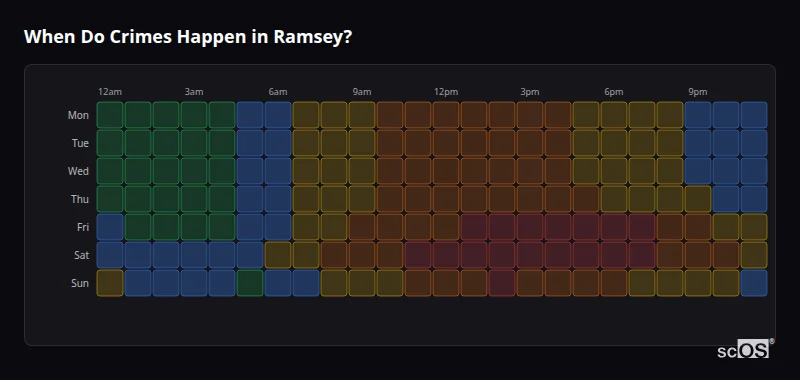This screenshot has width=800, height=380.
Task: Select the Friday 12am blue cell
Action: point(110,227)
